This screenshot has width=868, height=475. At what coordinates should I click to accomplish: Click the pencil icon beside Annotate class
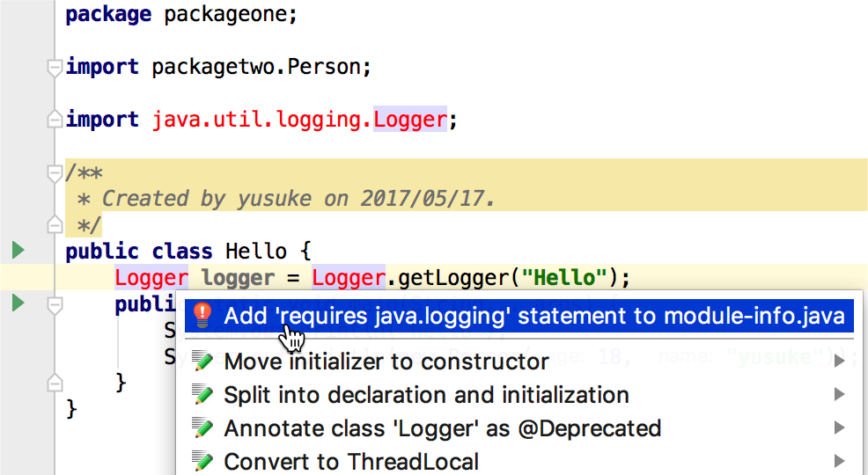click(202, 428)
